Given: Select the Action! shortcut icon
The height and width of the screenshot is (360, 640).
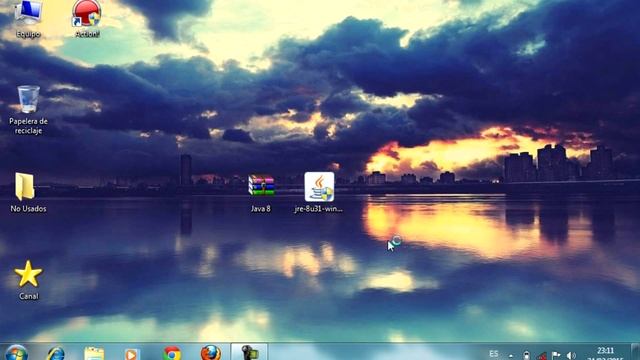Looking at the screenshot, I should 87,18.
